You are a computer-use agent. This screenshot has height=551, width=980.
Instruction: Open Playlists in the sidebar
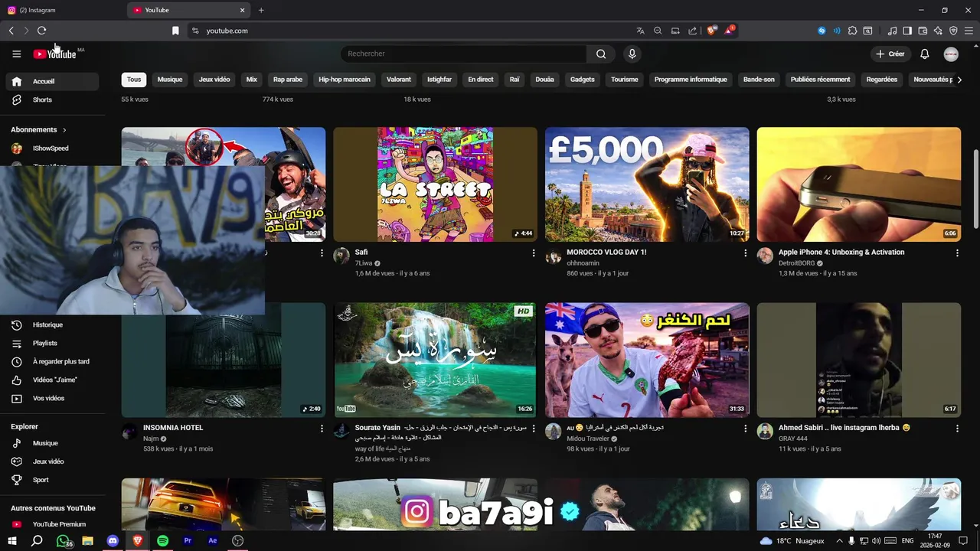coord(52,343)
